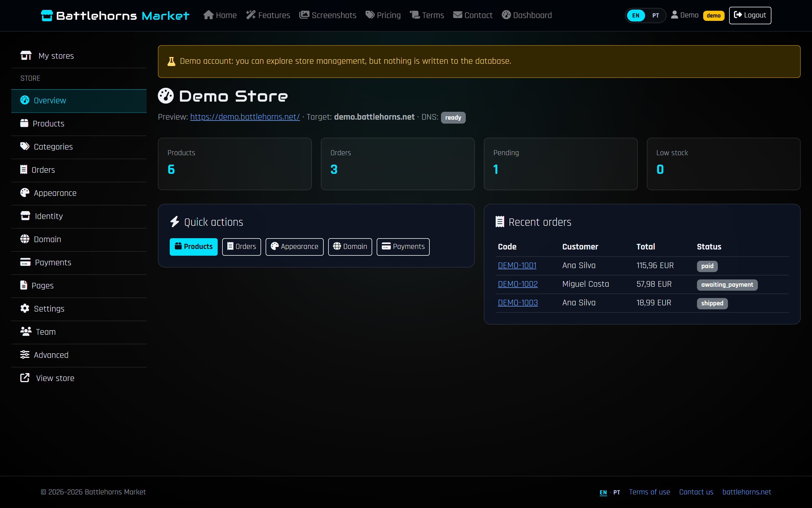Open the Contact us footer link
Image resolution: width=812 pixels, height=508 pixels.
696,492
